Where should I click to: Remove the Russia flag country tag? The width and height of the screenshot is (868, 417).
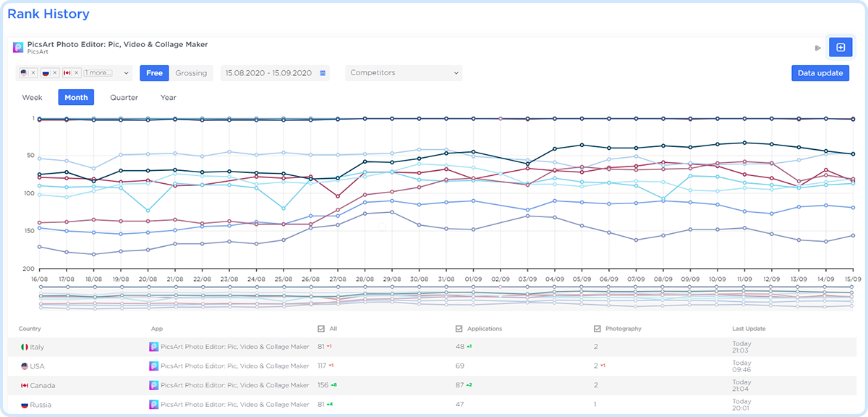pos(55,73)
